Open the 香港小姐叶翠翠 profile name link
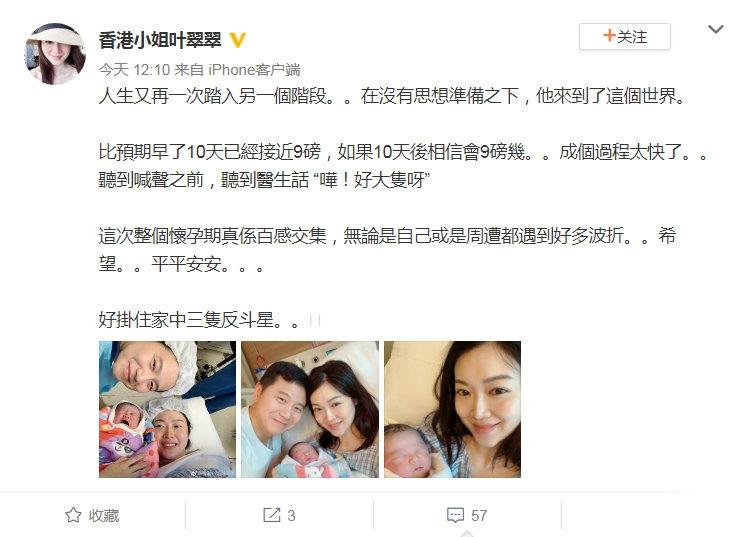 coord(160,40)
